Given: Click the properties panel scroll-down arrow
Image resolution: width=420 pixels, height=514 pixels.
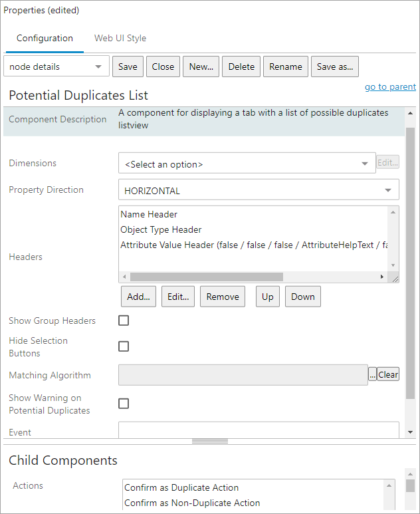Looking at the screenshot, I should coord(410,432).
